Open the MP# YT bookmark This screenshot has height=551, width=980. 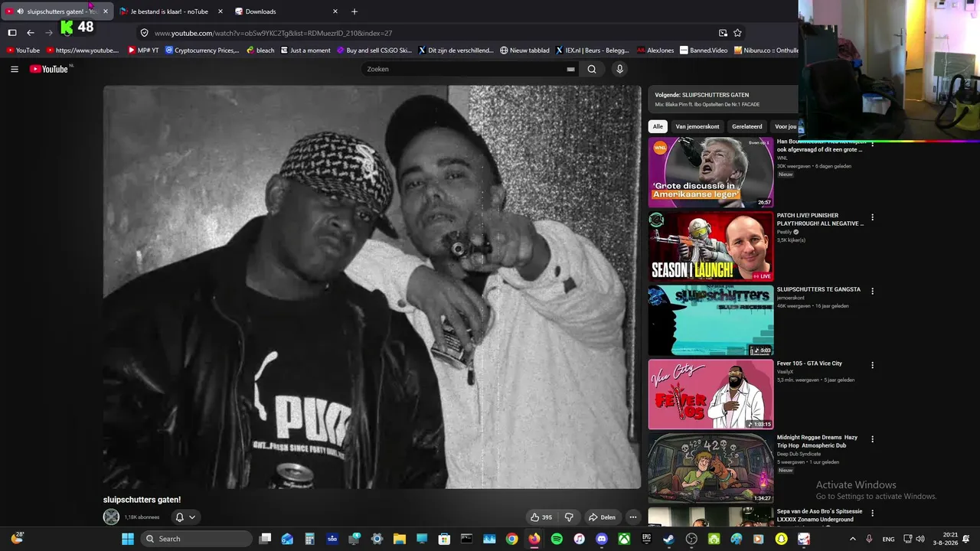tap(143, 51)
